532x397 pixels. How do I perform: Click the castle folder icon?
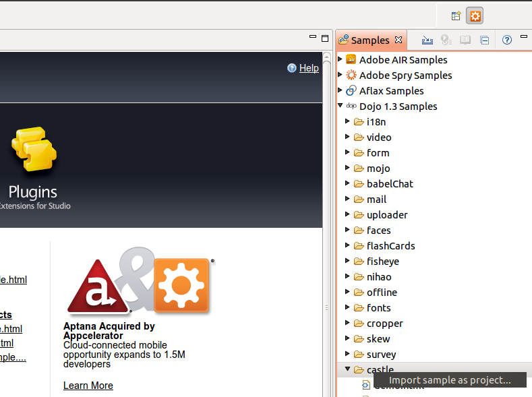click(x=359, y=369)
